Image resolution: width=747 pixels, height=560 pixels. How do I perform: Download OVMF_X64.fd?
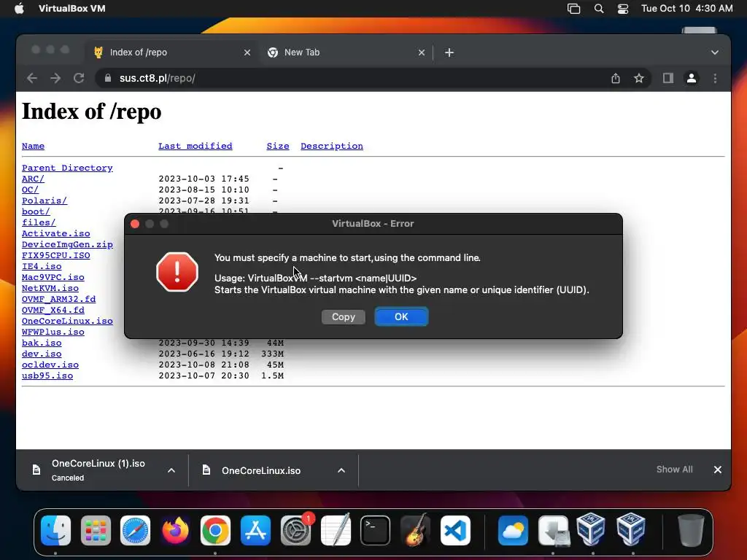[x=53, y=310]
